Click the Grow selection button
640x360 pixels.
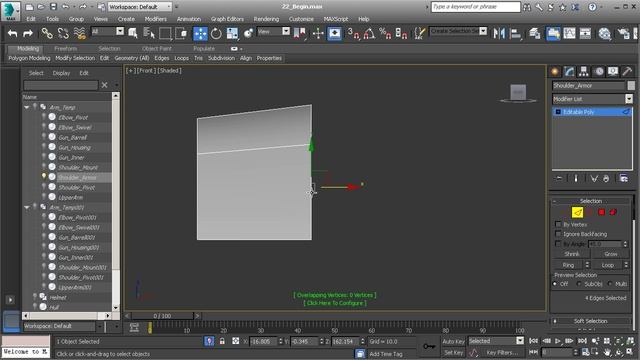point(611,254)
